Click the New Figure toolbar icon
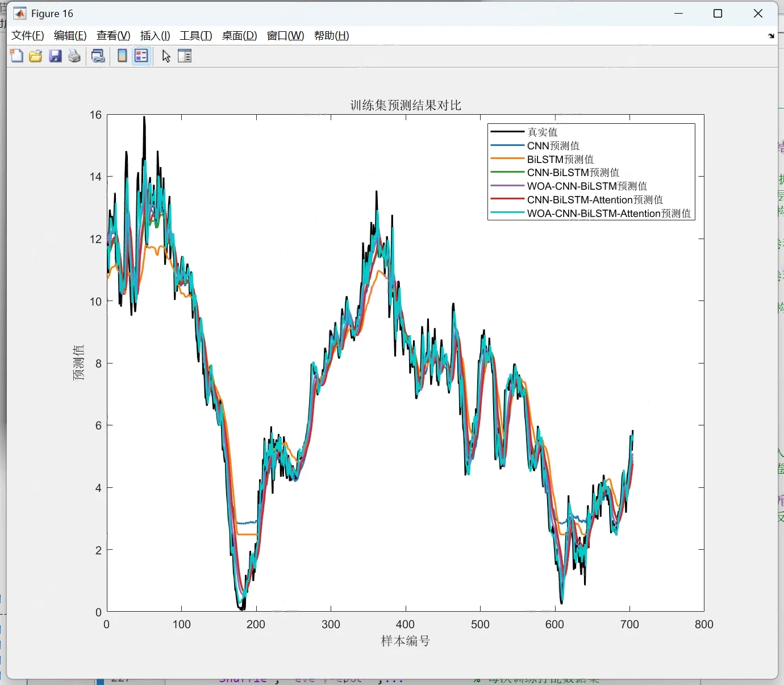This screenshot has height=685, width=784. click(16, 56)
